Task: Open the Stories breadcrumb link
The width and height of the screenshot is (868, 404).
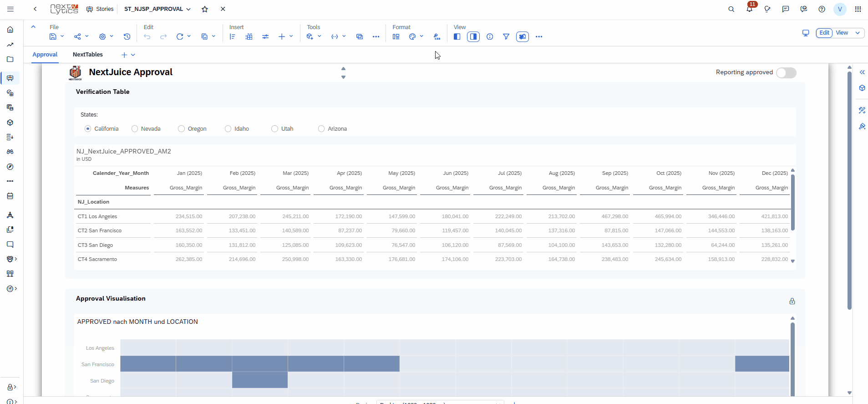Action: [x=100, y=9]
